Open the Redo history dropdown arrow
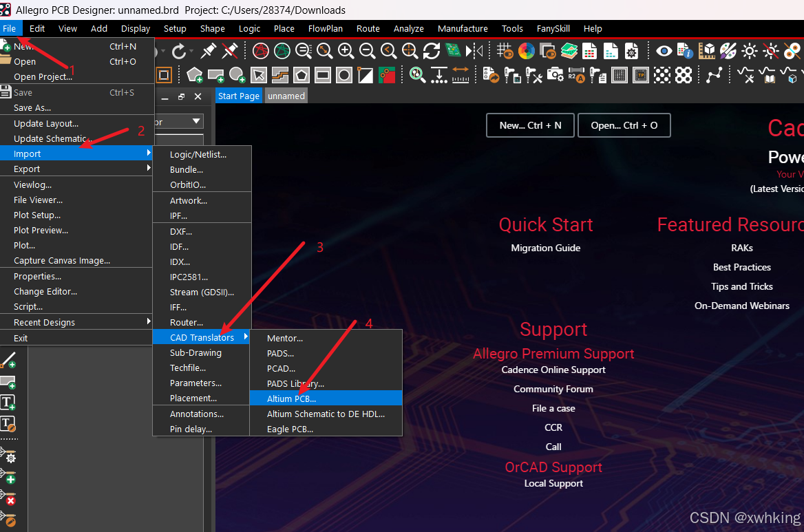Viewport: 804px width, 532px height. point(191,51)
